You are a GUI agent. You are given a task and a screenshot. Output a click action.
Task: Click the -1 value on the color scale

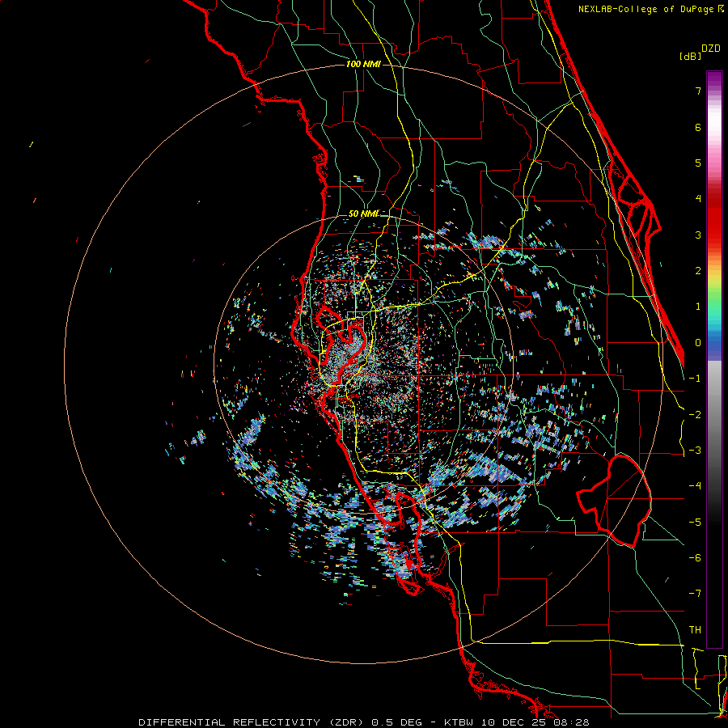(695, 379)
